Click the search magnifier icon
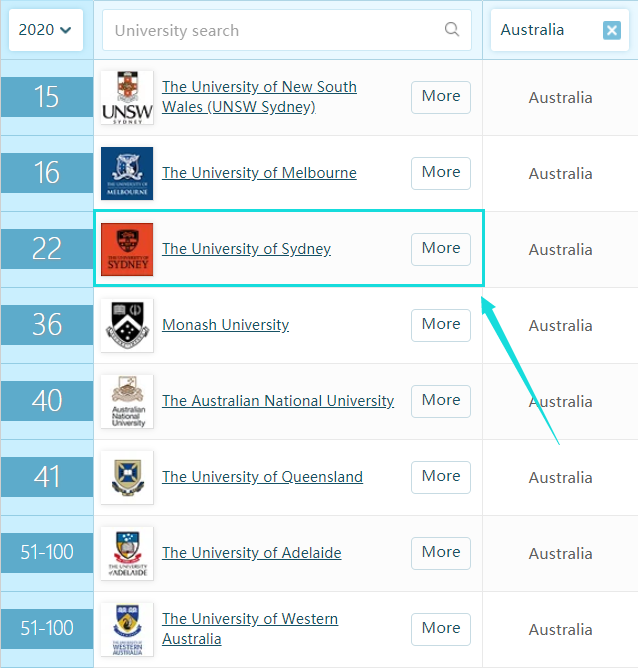This screenshot has width=638, height=668. coord(452,29)
